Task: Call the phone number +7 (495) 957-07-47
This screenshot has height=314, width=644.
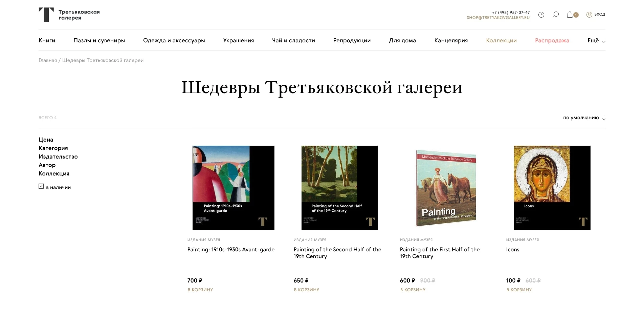Action: (511, 12)
